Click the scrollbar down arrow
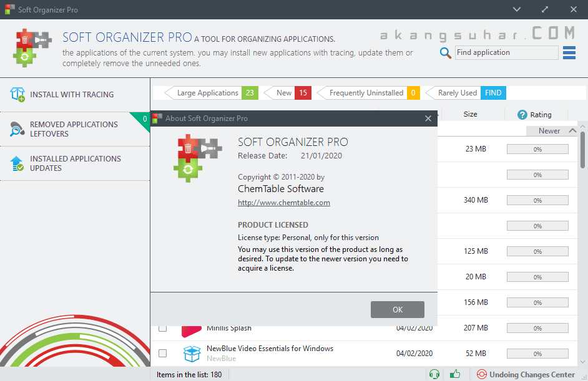 tap(582, 362)
